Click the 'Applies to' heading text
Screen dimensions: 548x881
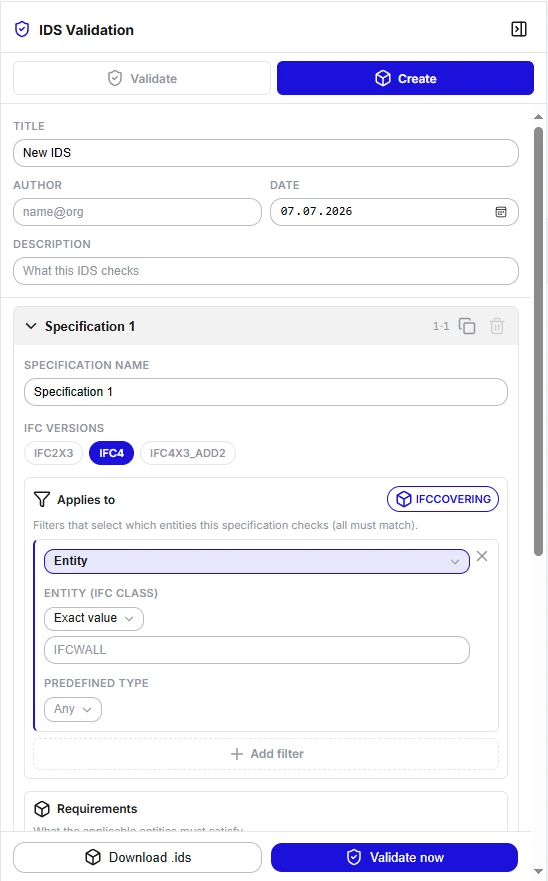(86, 499)
